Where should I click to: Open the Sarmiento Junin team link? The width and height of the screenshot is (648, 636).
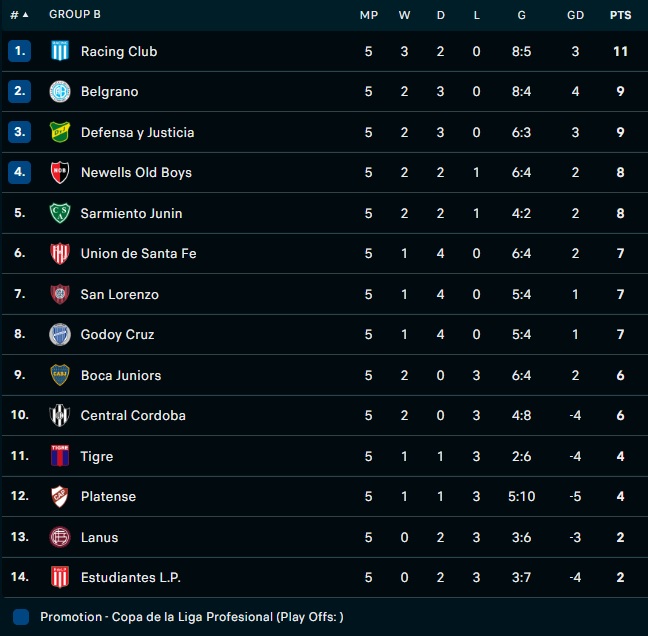pos(131,213)
